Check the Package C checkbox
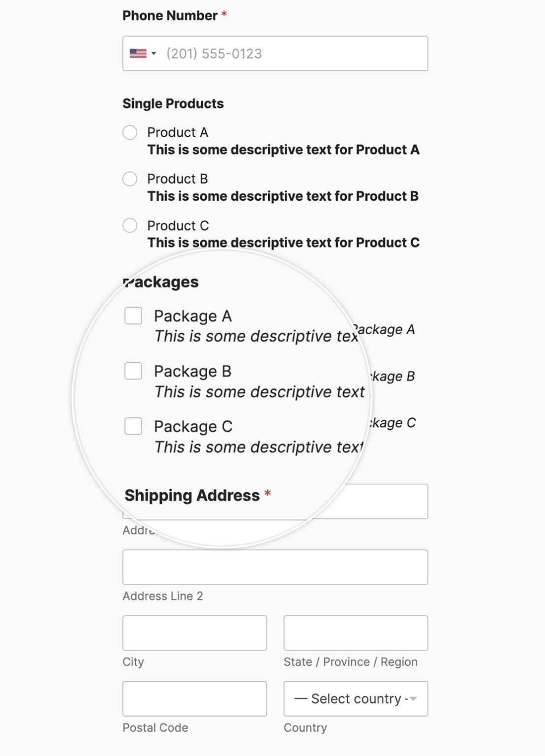This screenshot has height=756, width=545. point(132,427)
